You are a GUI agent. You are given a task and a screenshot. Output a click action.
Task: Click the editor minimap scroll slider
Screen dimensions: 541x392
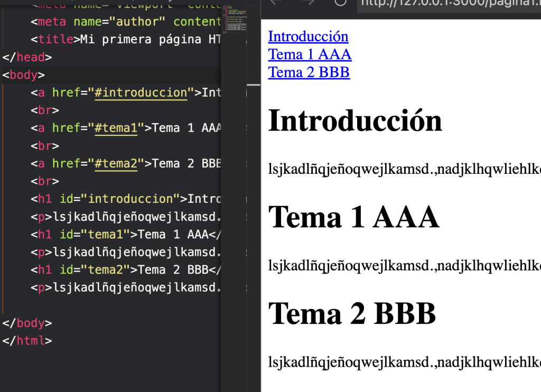[x=254, y=85]
